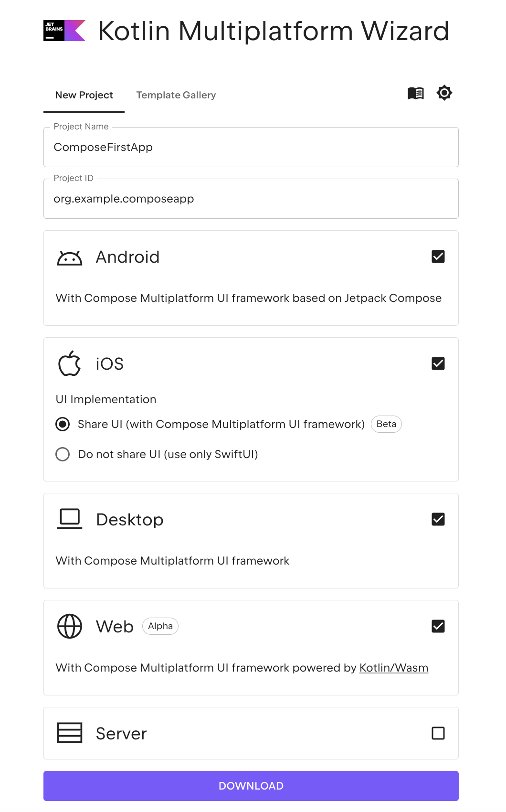Enable the Server checkbox
This screenshot has height=812, width=506.
(x=438, y=733)
